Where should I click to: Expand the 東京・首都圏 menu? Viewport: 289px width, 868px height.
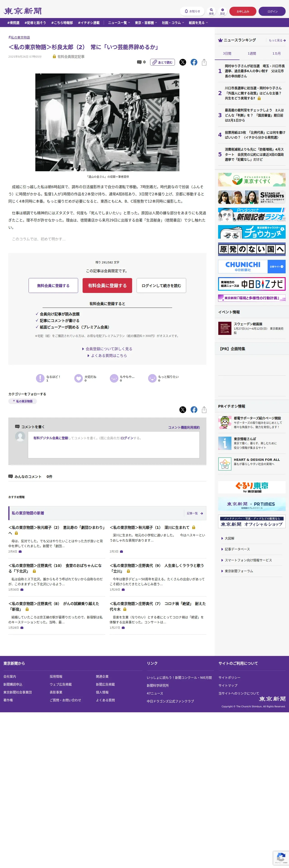click(x=146, y=23)
